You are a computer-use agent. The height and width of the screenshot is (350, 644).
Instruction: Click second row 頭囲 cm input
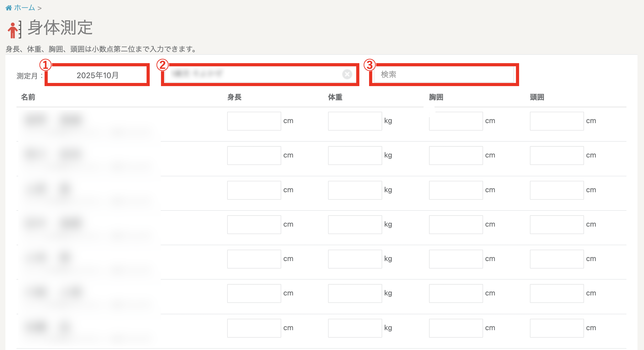tap(556, 156)
